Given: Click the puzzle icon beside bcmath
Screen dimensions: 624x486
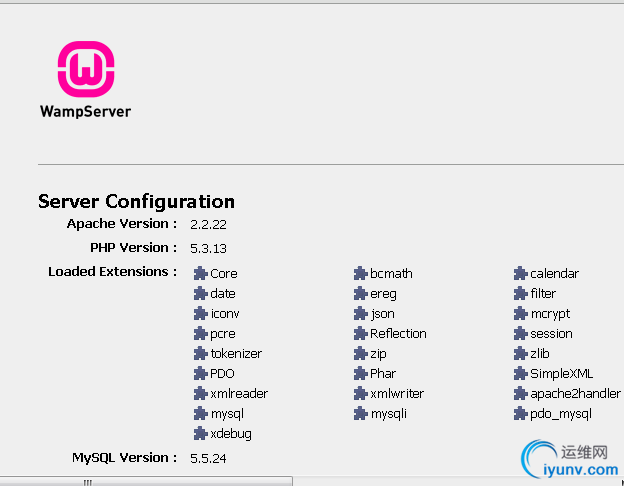Looking at the screenshot, I should point(361,273).
